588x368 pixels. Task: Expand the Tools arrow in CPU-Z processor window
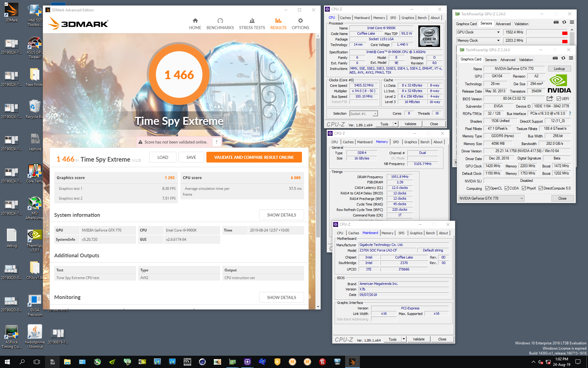coord(395,124)
